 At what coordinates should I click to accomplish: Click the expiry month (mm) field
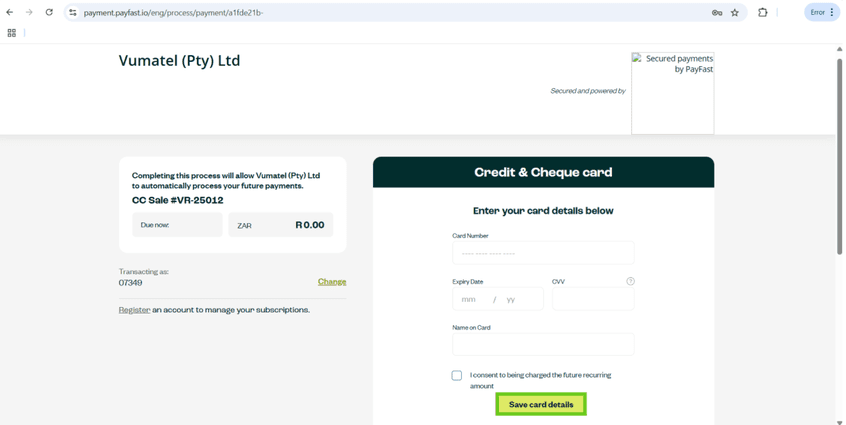470,299
